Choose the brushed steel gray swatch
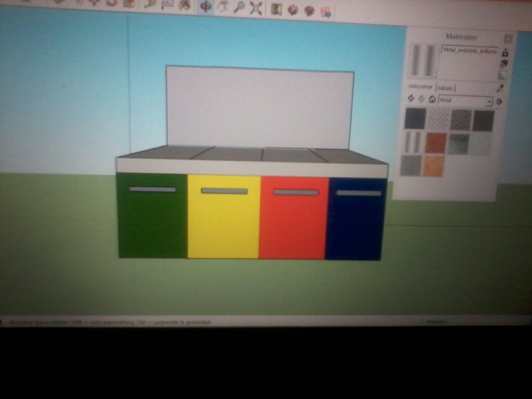 point(459,144)
